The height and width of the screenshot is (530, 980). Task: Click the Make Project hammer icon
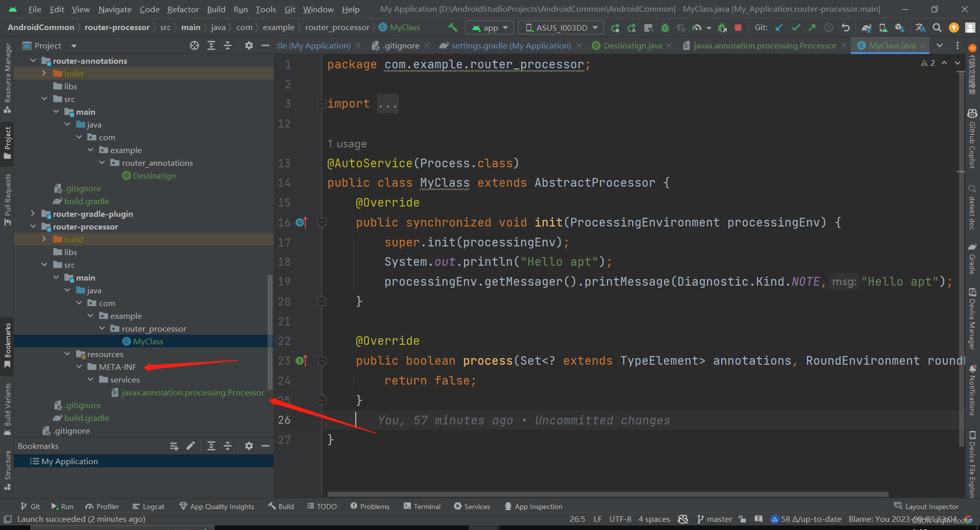tap(453, 28)
